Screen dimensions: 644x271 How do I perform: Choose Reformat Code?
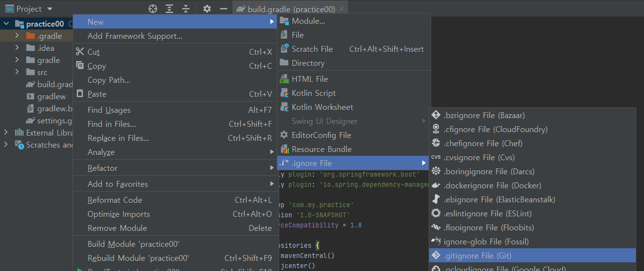pyautogui.click(x=175, y=200)
